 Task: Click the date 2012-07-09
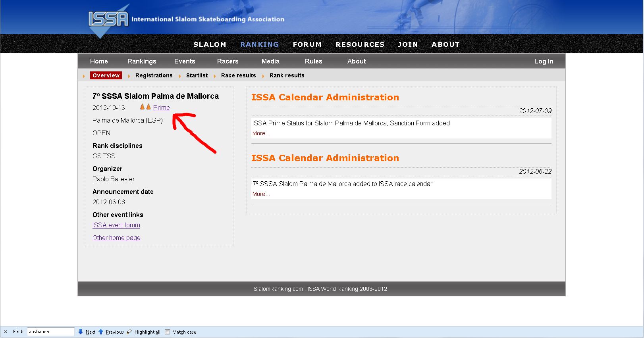pyautogui.click(x=535, y=111)
